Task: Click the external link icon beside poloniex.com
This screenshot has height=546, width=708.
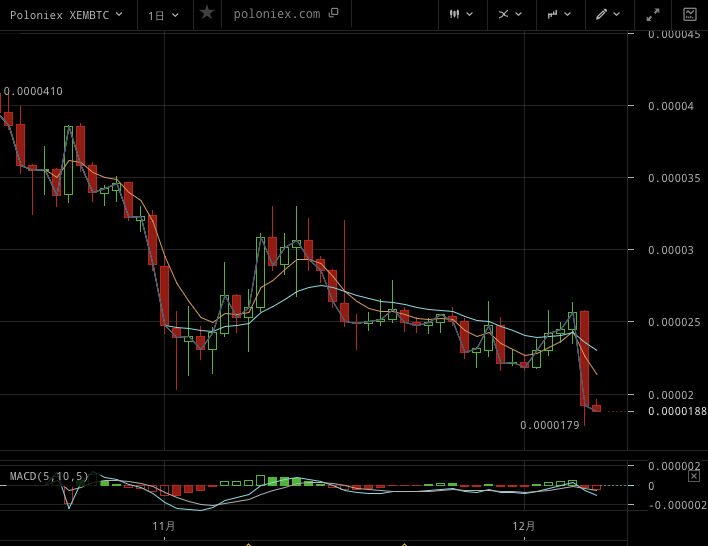Action: (334, 13)
